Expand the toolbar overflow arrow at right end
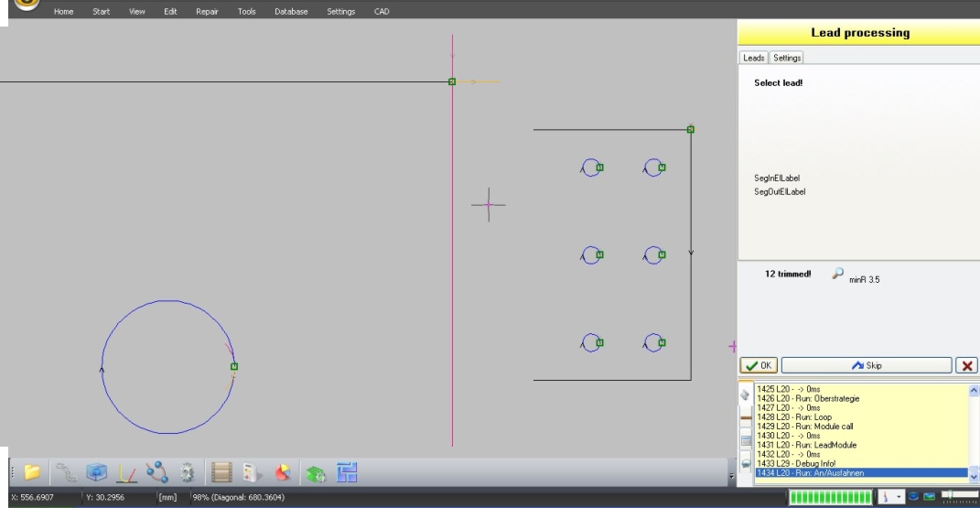This screenshot has width=980, height=508. point(731,476)
